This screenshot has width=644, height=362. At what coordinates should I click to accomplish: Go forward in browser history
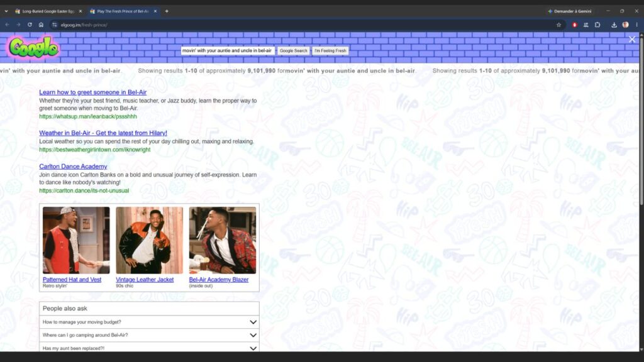[x=18, y=25]
